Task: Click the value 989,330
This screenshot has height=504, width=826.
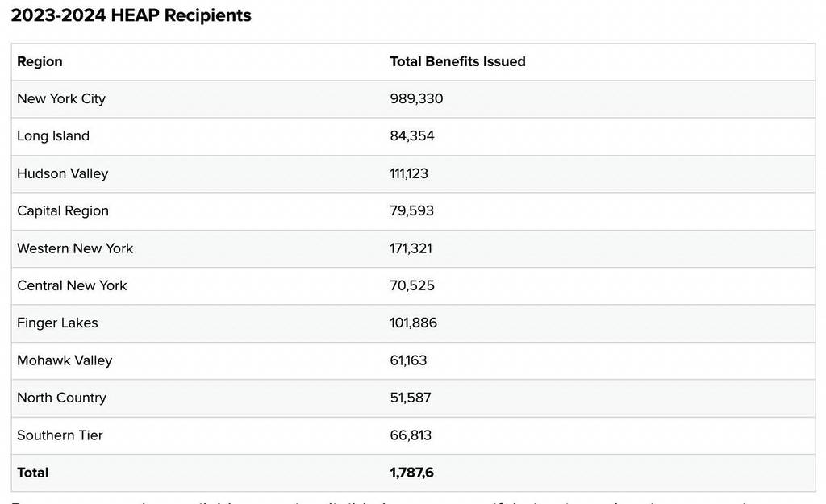Action: click(416, 98)
